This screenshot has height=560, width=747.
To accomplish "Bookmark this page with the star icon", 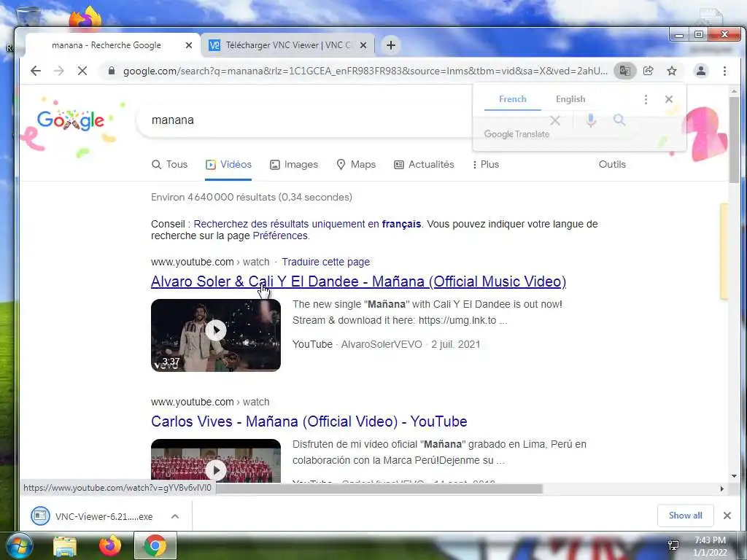I will pos(672,71).
